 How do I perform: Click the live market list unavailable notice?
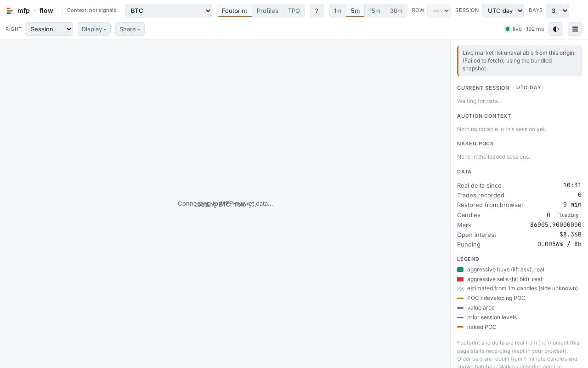519,61
